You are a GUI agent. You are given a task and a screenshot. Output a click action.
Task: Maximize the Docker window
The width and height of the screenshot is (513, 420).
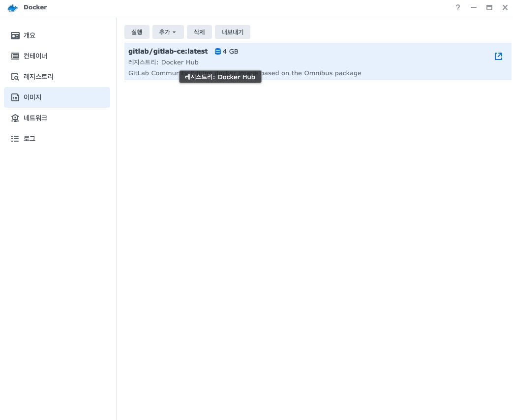pyautogui.click(x=489, y=7)
